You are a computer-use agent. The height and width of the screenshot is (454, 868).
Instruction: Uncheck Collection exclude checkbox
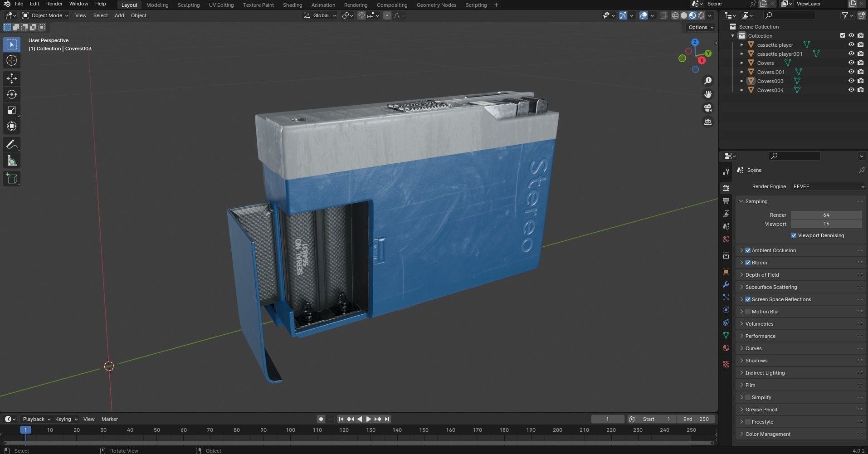[843, 35]
